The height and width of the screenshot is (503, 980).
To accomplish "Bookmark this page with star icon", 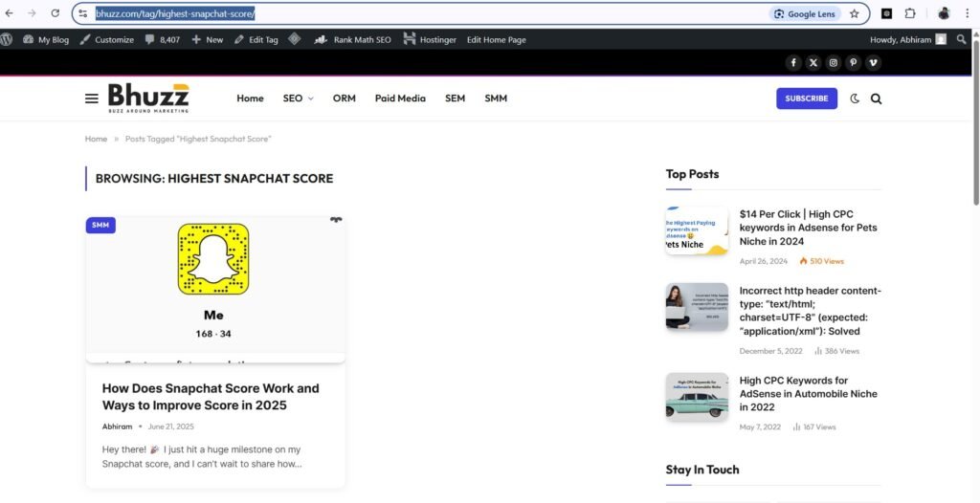I will click(x=855, y=13).
